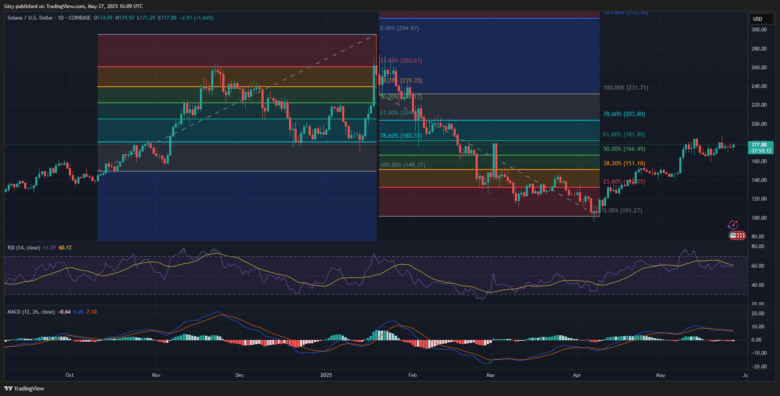Click the Fib label 100.00% (231.71)
Viewport: 780px width, 396px height.
click(x=625, y=88)
